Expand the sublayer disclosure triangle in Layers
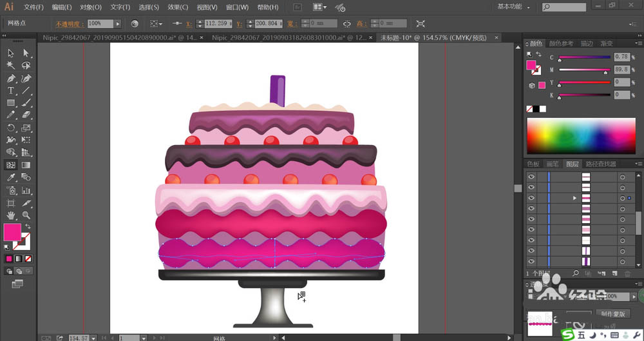 pos(574,198)
